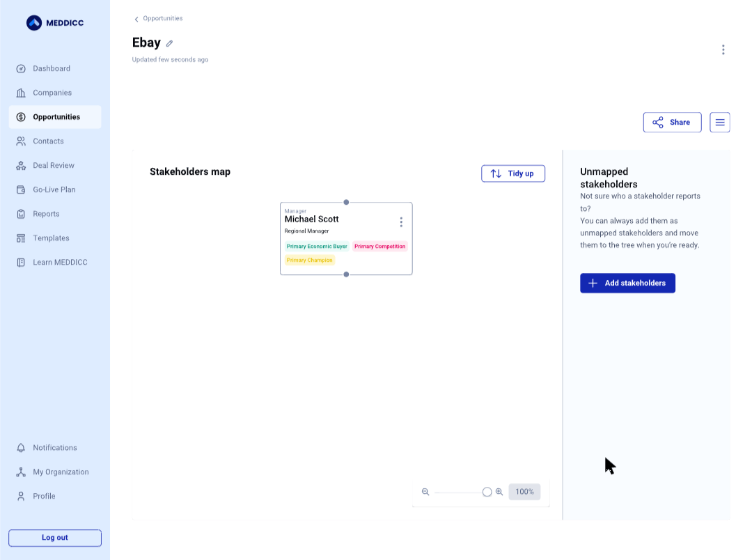Click the Go-Live Plan icon
752x560 pixels.
point(21,189)
